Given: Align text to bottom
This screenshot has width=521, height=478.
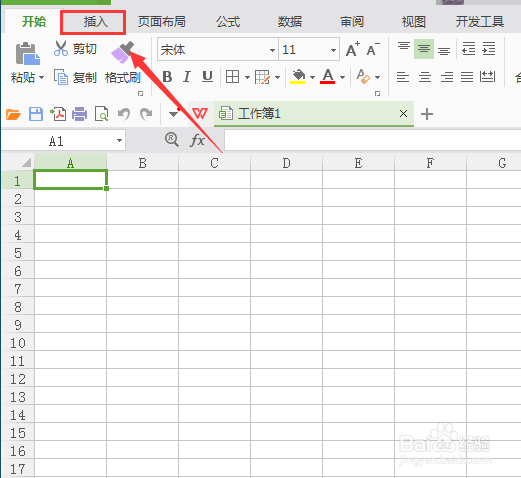Looking at the screenshot, I should pyautogui.click(x=444, y=50).
